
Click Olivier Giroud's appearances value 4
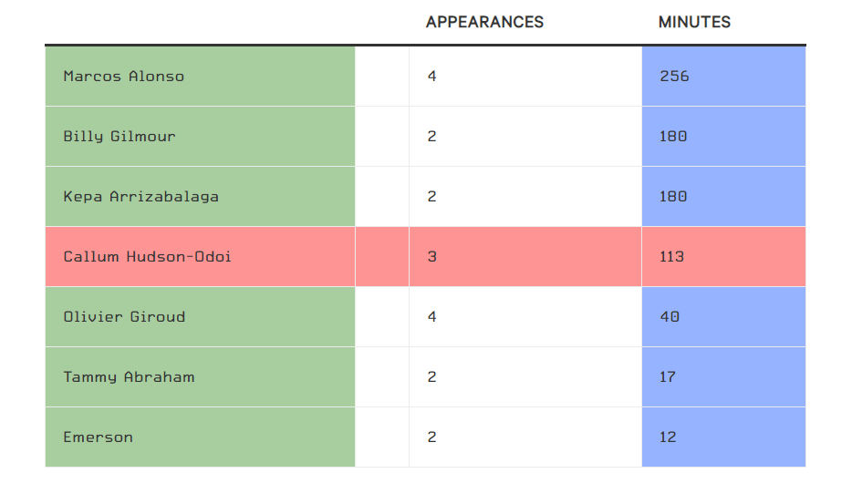click(432, 317)
